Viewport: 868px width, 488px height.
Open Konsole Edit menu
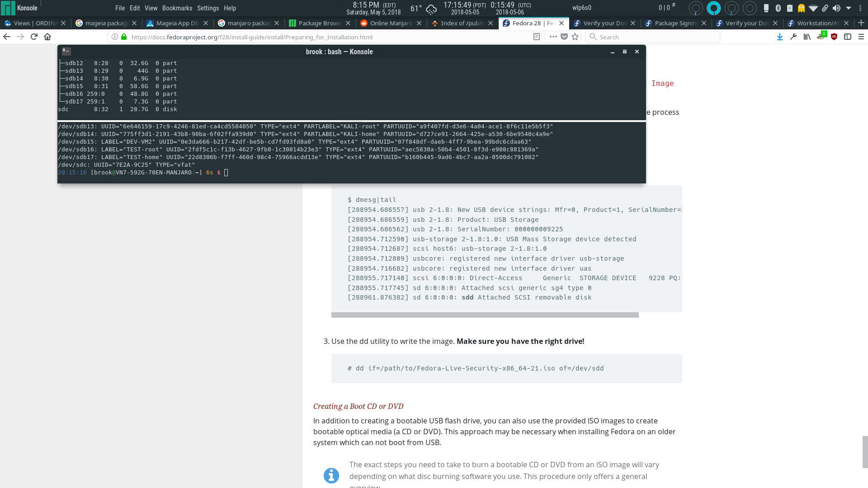(x=135, y=8)
